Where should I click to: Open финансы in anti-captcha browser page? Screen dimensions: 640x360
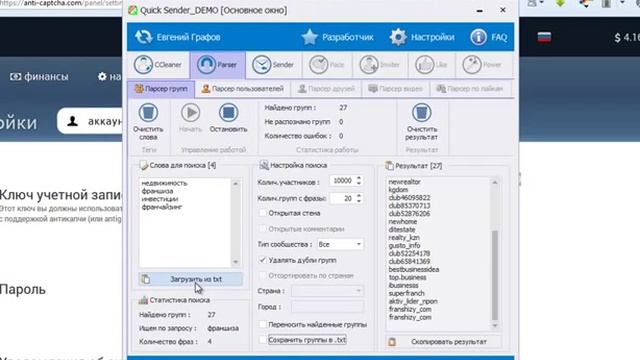[x=40, y=77]
